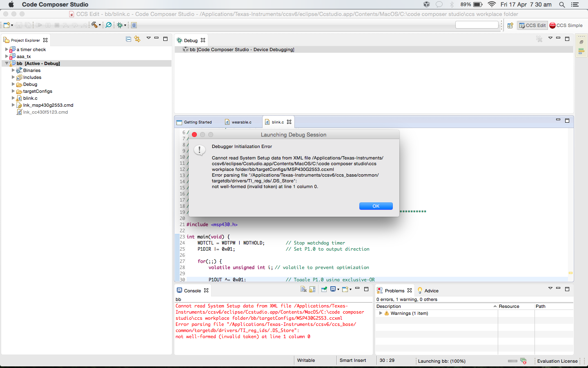Select the Project Explorer tab
Viewport: 588px width, 368px height.
[25, 40]
